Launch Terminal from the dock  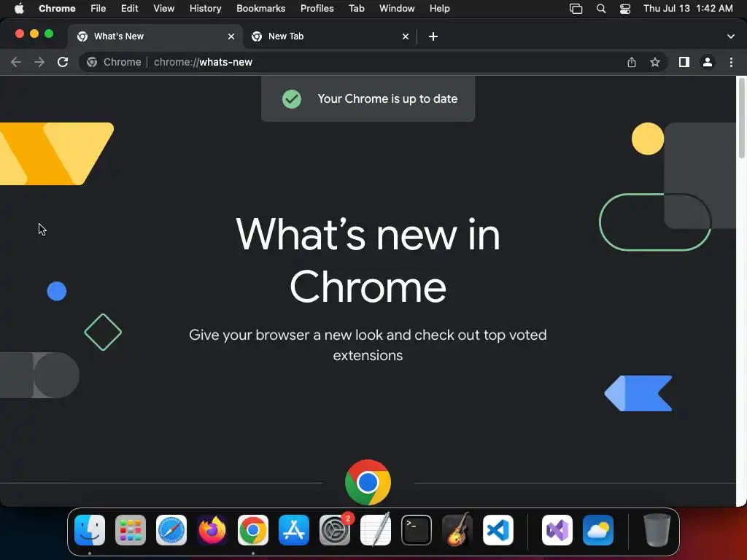[x=417, y=530]
